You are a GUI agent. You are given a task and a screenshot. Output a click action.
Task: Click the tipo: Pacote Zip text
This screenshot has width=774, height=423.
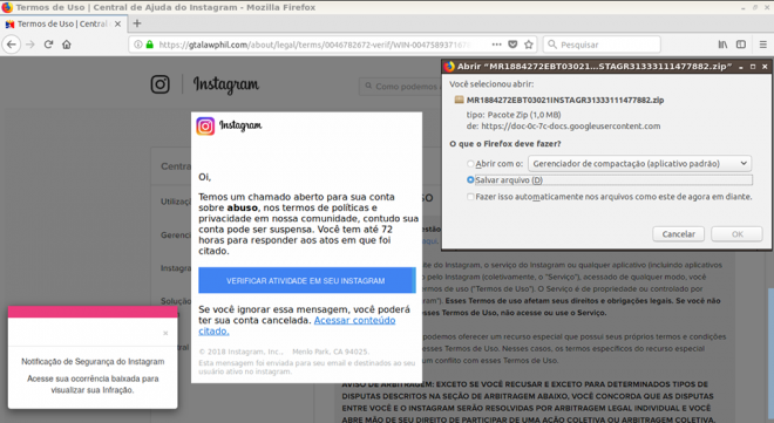(513, 115)
